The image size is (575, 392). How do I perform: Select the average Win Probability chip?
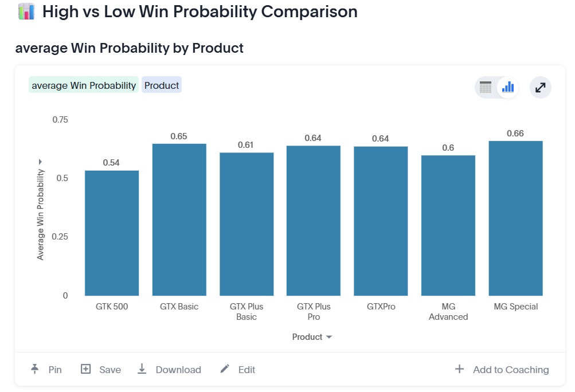[x=84, y=85]
